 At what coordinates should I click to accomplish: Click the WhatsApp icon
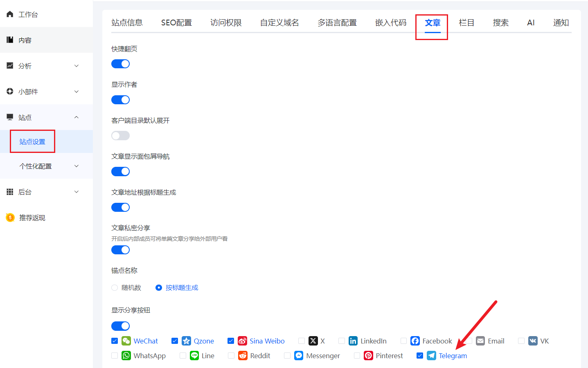126,355
